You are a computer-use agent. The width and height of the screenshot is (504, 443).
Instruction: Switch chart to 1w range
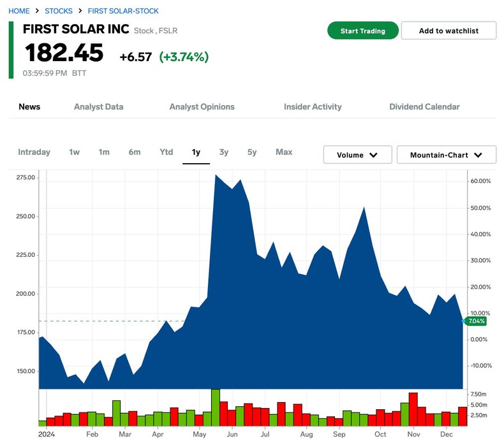click(74, 152)
